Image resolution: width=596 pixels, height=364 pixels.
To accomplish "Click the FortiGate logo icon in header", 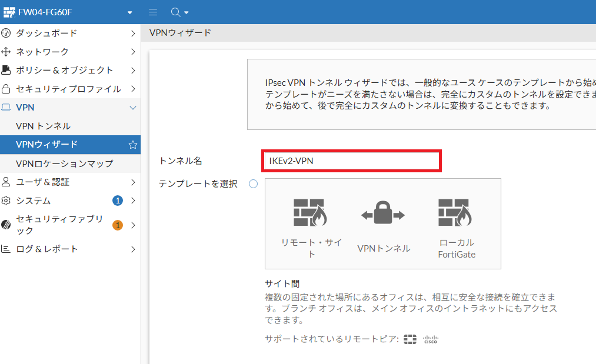I will click(x=9, y=12).
